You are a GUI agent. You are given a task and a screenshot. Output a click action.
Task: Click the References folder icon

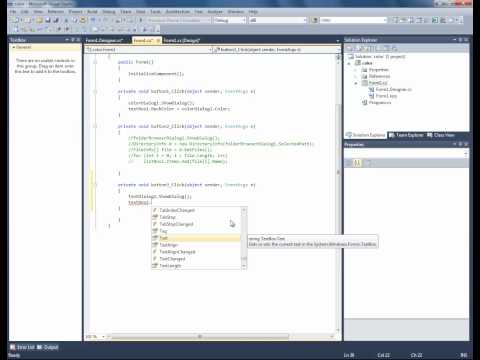coord(364,76)
